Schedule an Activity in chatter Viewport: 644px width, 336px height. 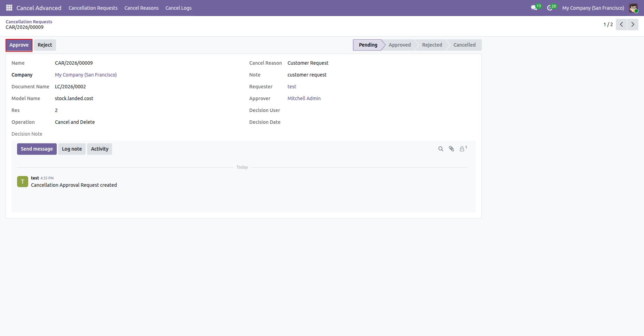pos(100,149)
